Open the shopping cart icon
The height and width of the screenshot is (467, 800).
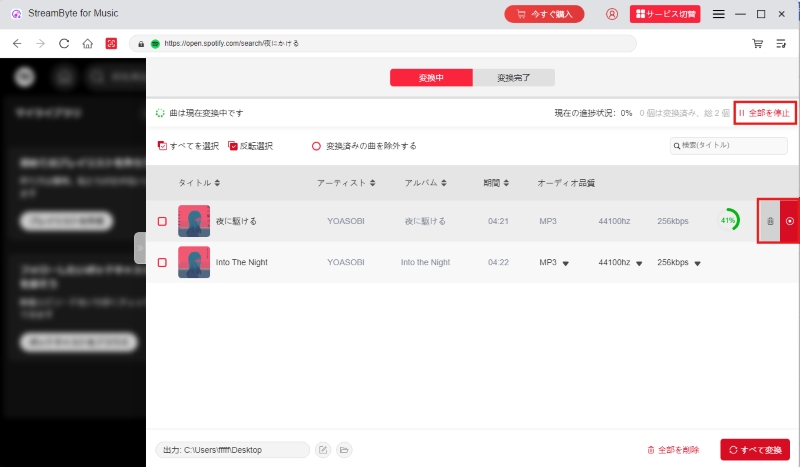point(758,44)
